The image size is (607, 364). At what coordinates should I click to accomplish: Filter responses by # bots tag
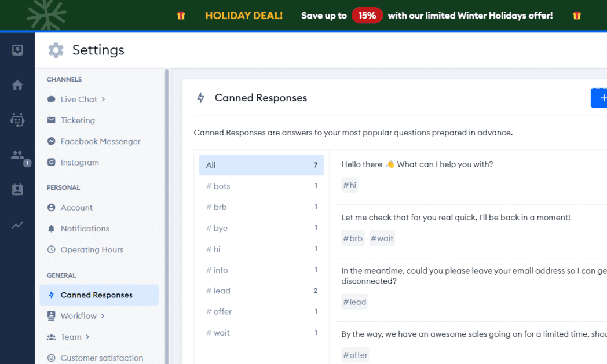point(261,186)
